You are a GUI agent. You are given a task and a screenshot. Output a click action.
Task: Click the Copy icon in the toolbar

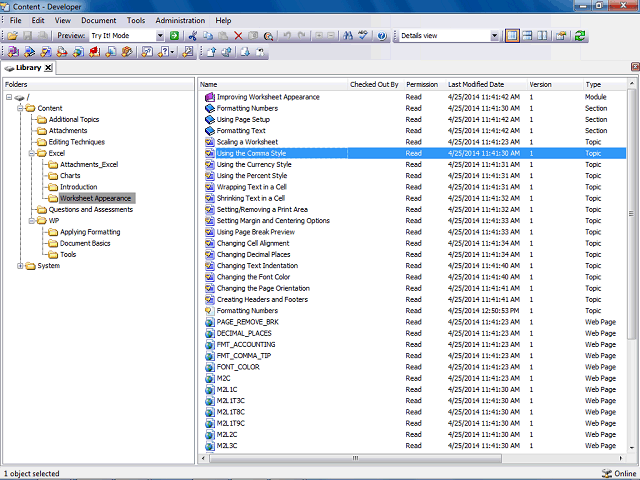point(208,36)
